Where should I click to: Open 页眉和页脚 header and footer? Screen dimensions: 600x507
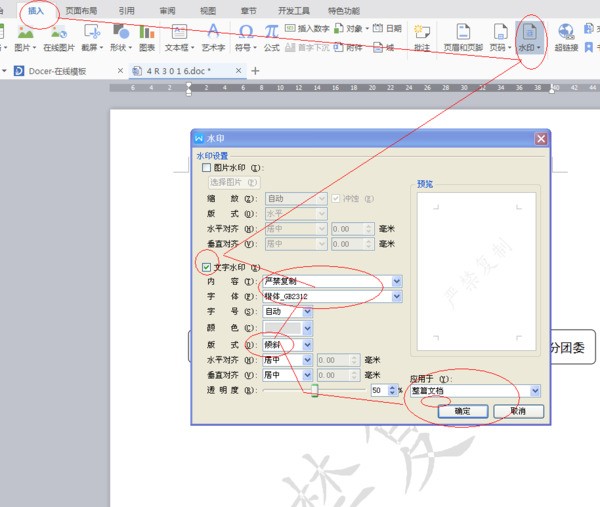(x=463, y=37)
